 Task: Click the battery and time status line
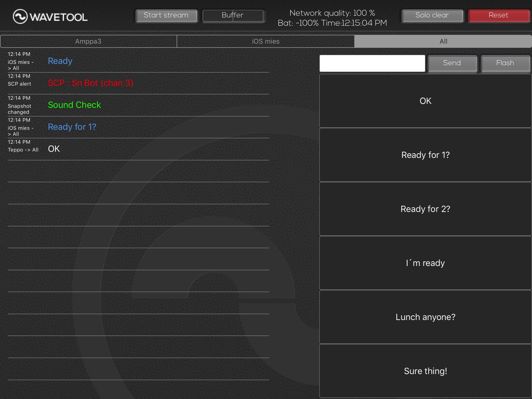pos(332,23)
